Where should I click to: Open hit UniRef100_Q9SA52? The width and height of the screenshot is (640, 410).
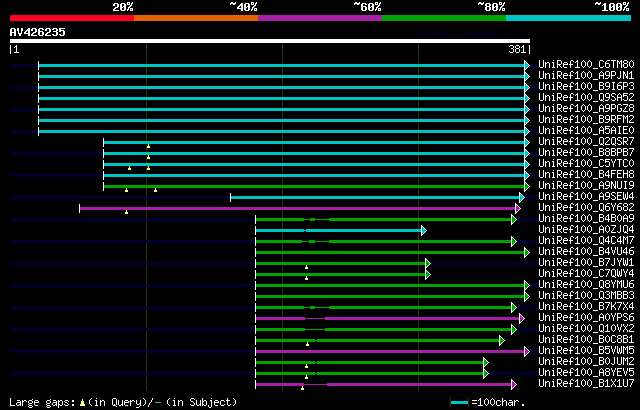click(x=586, y=97)
